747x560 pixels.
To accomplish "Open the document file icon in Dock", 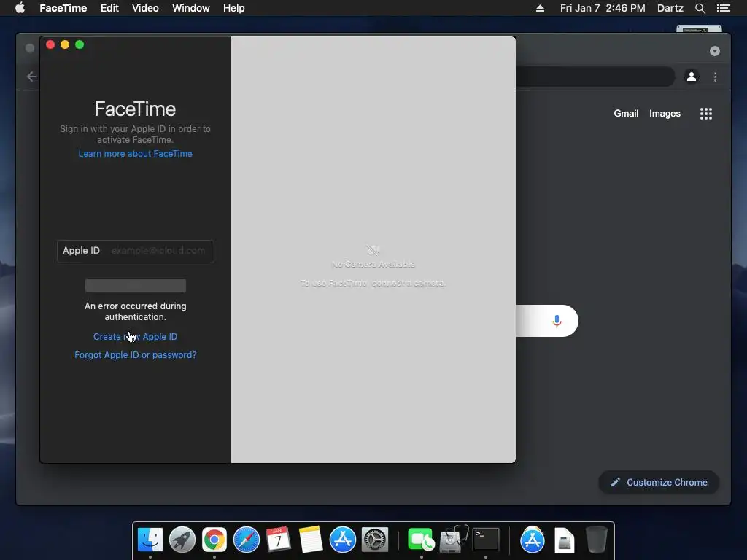I will click(565, 540).
